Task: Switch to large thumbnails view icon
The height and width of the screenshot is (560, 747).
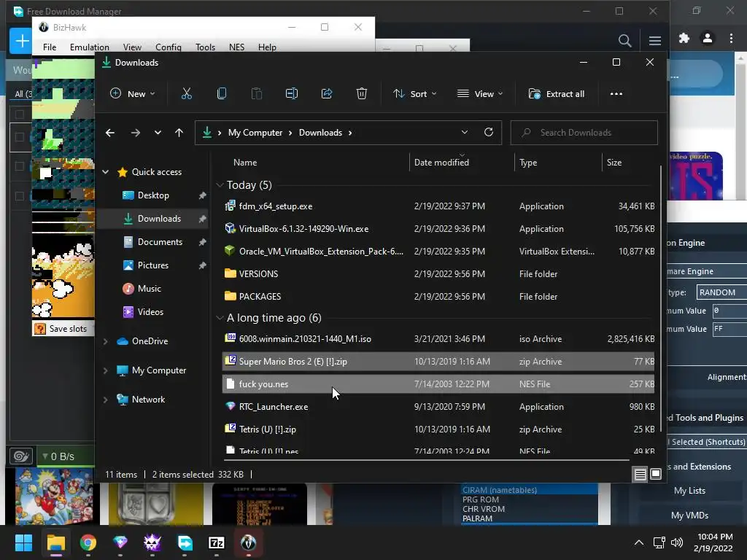Action: click(656, 474)
